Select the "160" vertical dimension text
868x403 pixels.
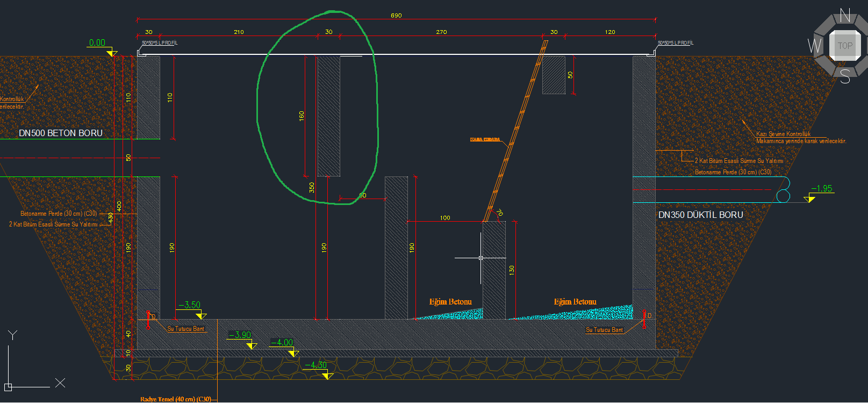(302, 116)
